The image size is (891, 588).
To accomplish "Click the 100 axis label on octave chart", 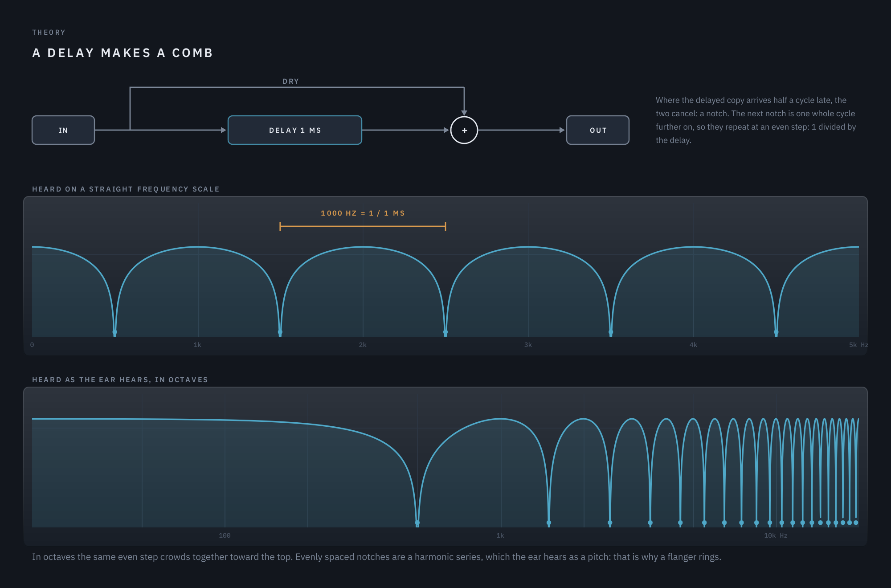I will (225, 535).
